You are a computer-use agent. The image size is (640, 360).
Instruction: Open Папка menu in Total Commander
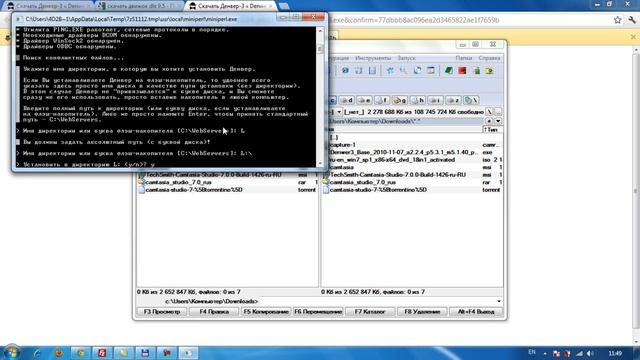click(464, 58)
